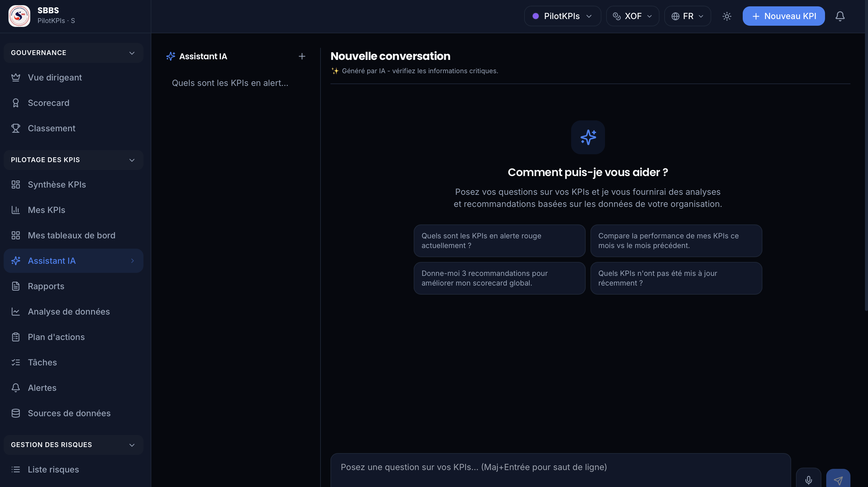Click the Alertes bell icon in sidebar
The height and width of the screenshot is (487, 868).
point(16,388)
